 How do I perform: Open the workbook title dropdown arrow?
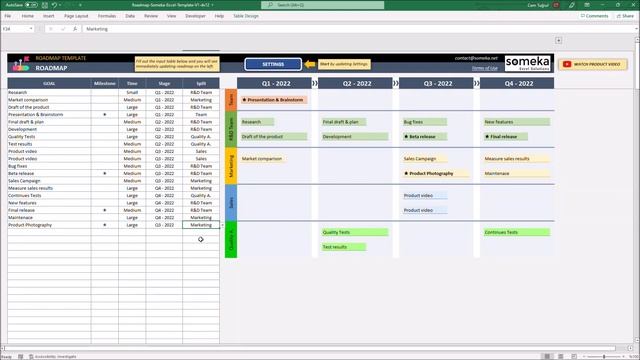click(x=212, y=5)
